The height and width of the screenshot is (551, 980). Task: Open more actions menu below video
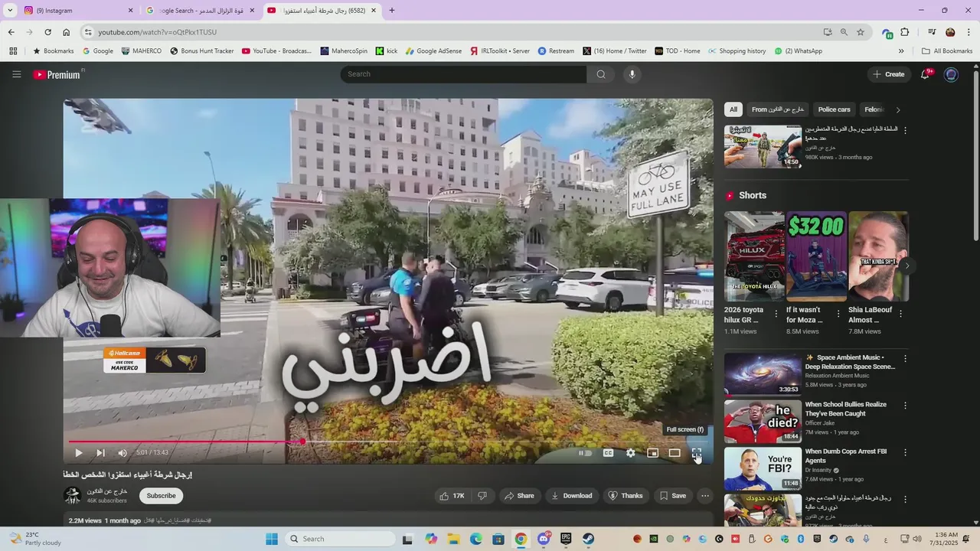click(x=705, y=496)
